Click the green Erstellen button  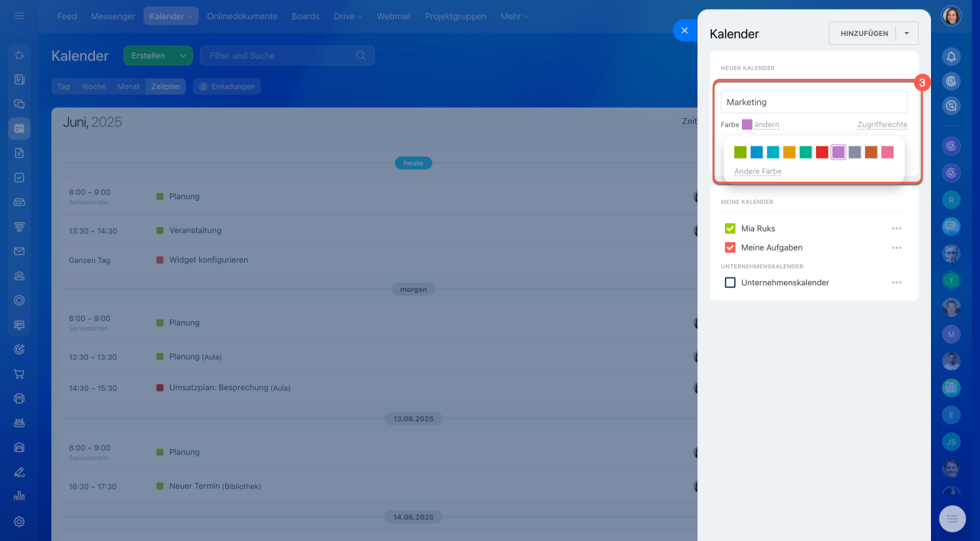pos(149,55)
